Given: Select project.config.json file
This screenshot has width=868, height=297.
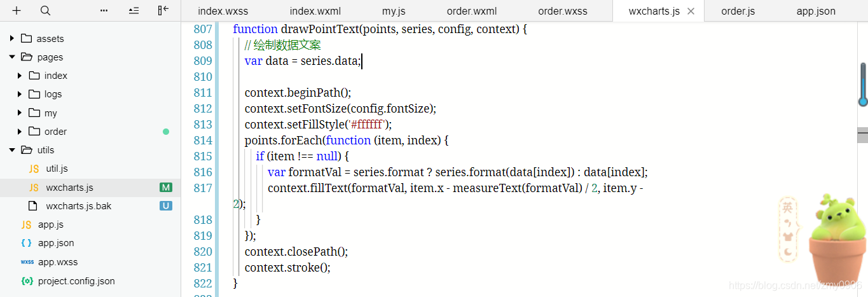Looking at the screenshot, I should [x=76, y=281].
